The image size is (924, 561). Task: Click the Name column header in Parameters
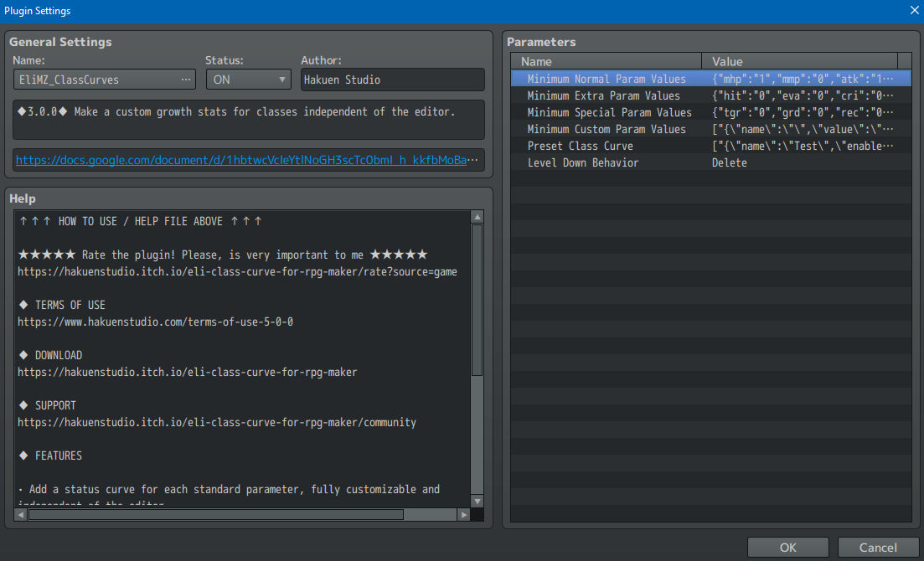coord(607,61)
